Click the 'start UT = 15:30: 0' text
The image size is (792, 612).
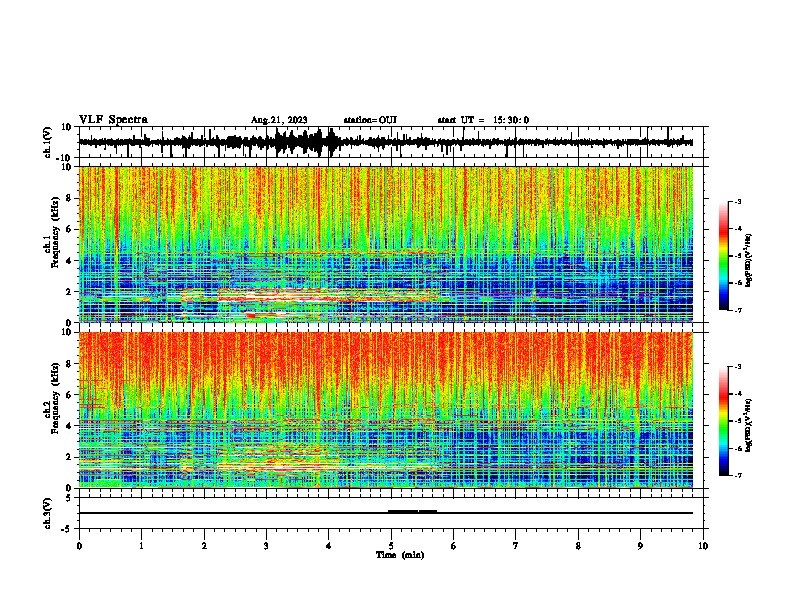483,120
